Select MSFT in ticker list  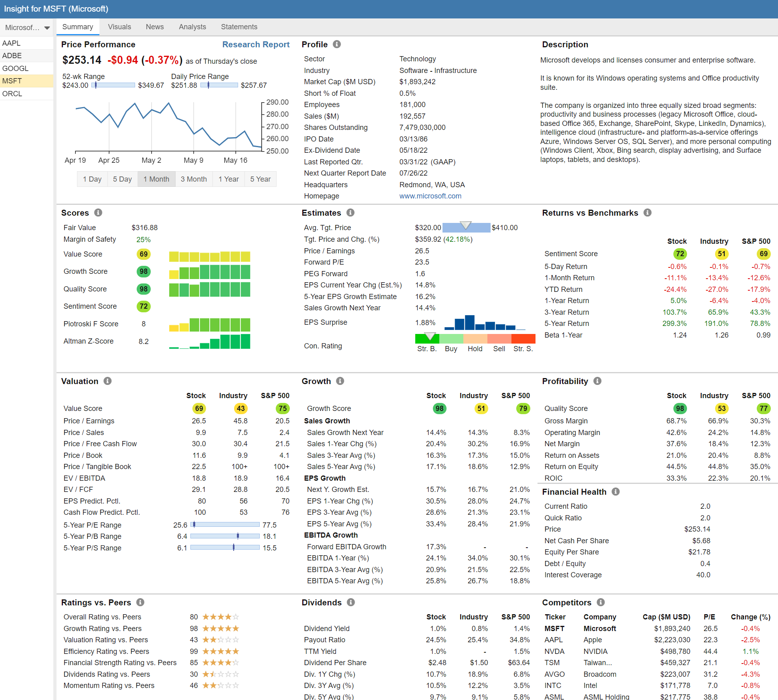point(27,81)
